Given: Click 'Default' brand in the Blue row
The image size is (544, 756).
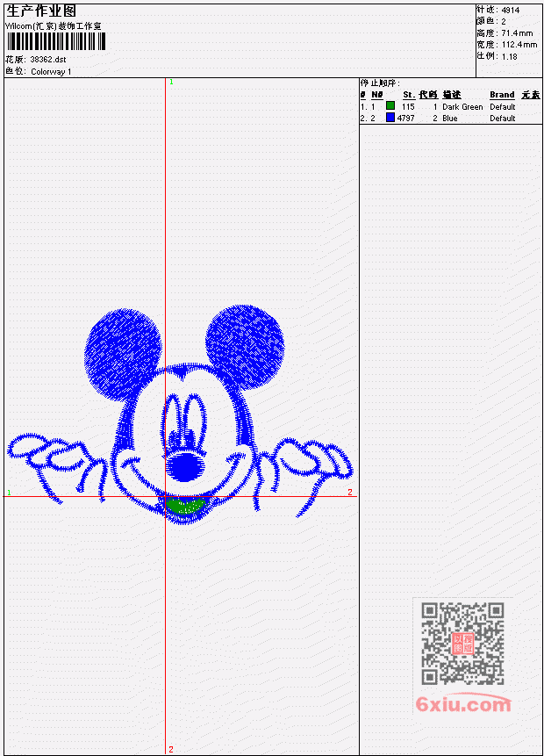Looking at the screenshot, I should click(x=503, y=119).
